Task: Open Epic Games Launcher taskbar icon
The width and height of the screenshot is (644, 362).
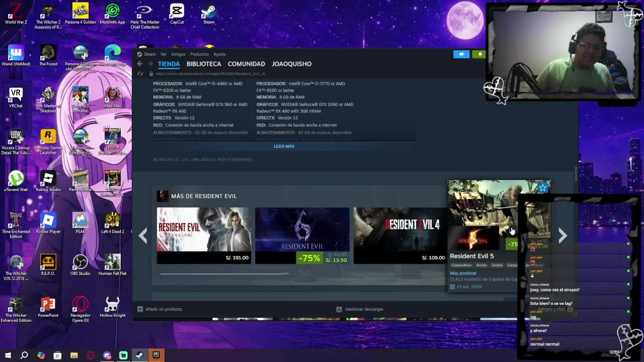Action: [x=156, y=355]
